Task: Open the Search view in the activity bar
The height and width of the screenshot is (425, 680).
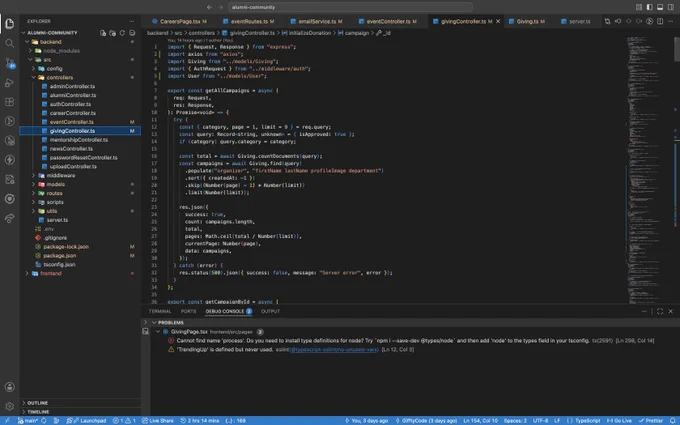Action: point(10,43)
